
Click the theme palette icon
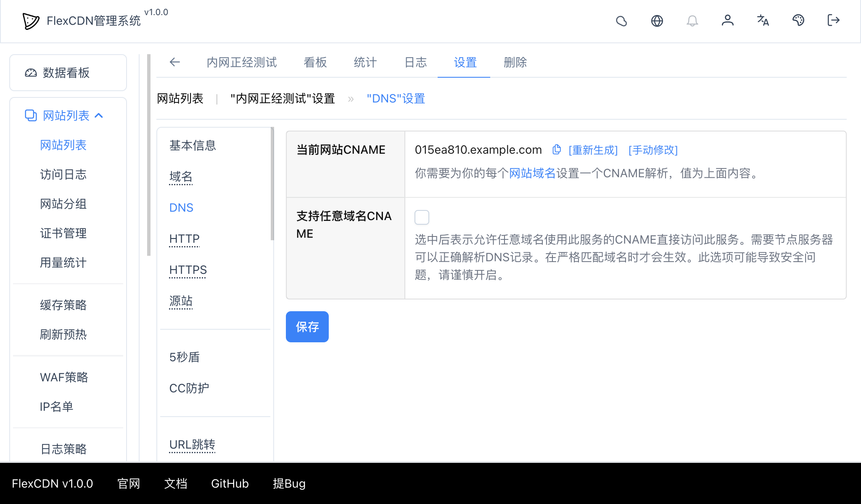pos(798,21)
